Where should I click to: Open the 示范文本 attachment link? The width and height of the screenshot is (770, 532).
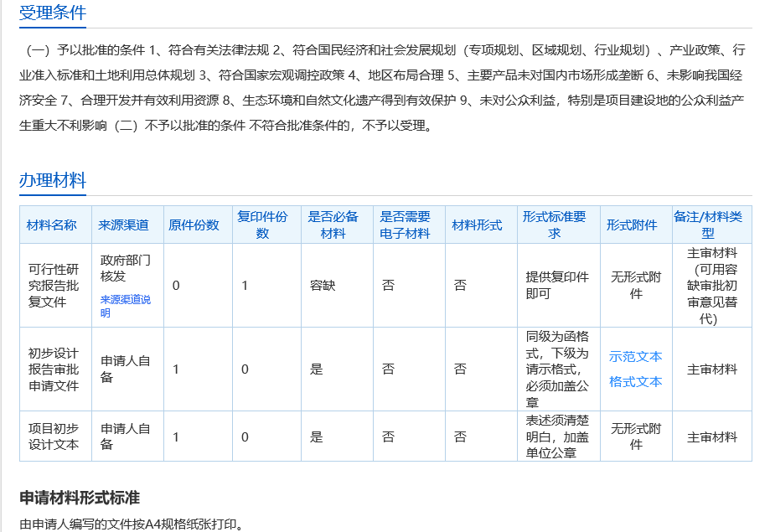pyautogui.click(x=635, y=356)
